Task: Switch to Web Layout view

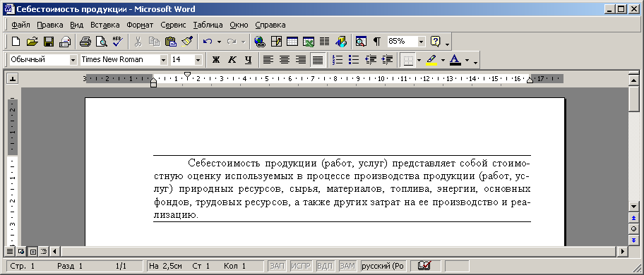Action: 21,251
